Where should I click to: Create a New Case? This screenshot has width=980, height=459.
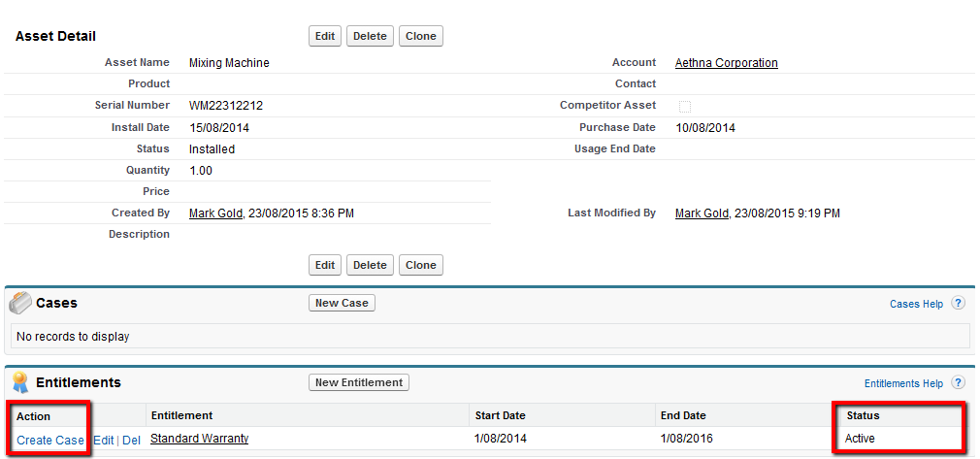(342, 303)
